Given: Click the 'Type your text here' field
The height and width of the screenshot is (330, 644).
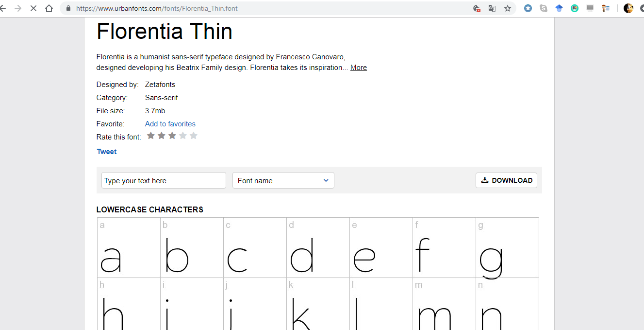Looking at the screenshot, I should point(164,180).
